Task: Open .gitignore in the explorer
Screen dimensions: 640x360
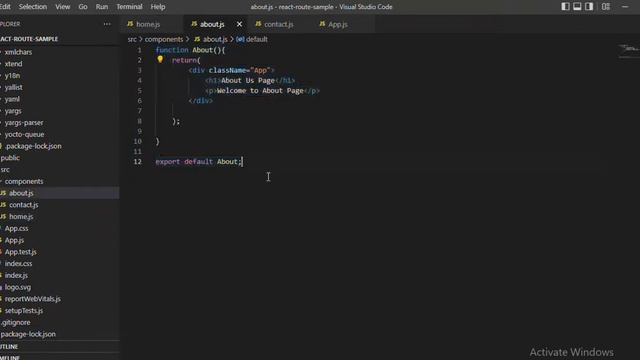Action: (x=16, y=322)
